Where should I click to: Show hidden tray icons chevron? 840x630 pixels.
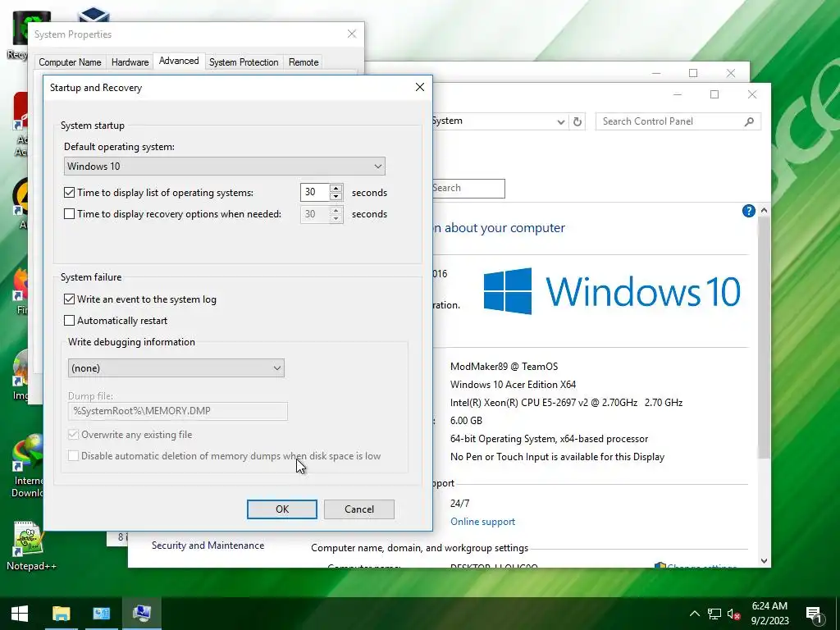click(694, 614)
